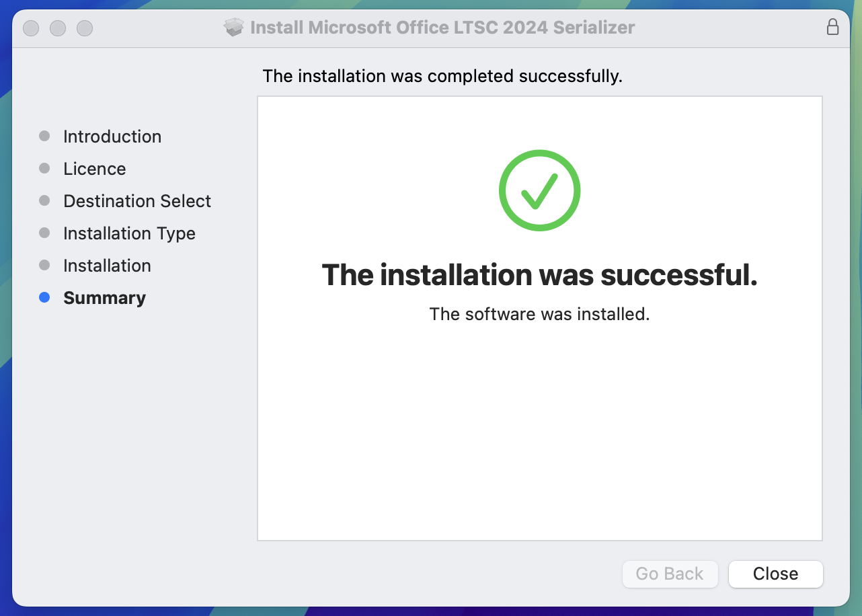This screenshot has height=616, width=862.
Task: Click the window zoom traffic light
Action: [85, 28]
